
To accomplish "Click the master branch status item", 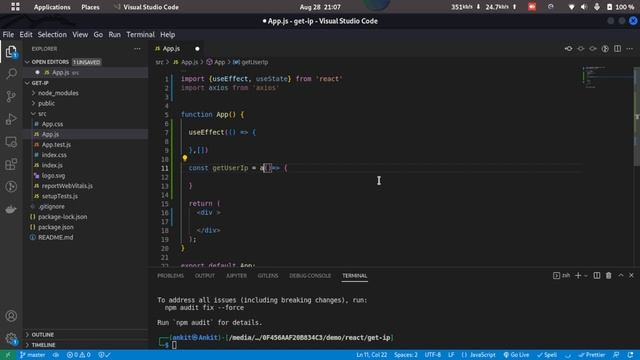I will click(x=33, y=355).
